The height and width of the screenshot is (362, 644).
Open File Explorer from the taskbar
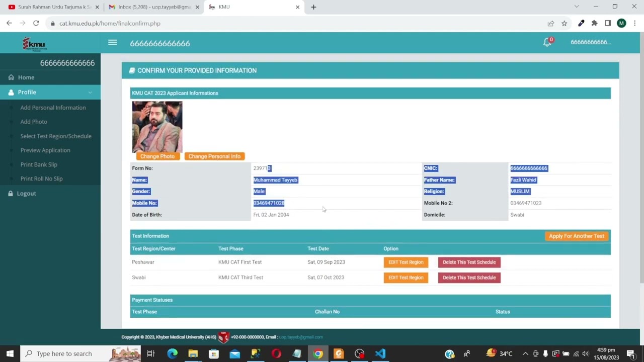point(193,353)
